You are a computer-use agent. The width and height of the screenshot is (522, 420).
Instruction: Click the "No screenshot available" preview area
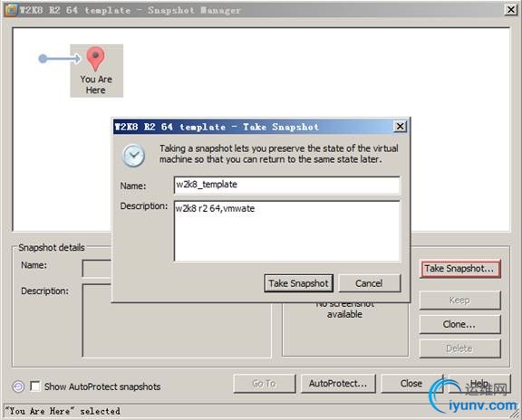(345, 329)
